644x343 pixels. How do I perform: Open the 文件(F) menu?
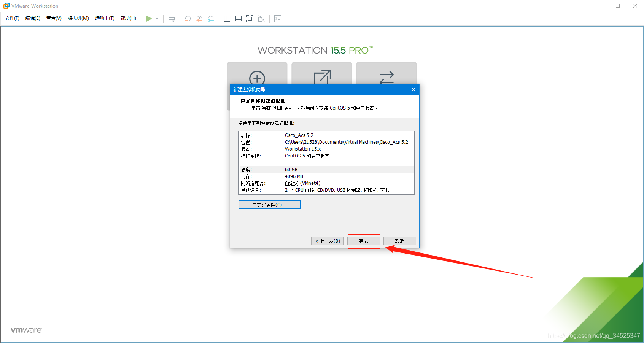coord(12,18)
